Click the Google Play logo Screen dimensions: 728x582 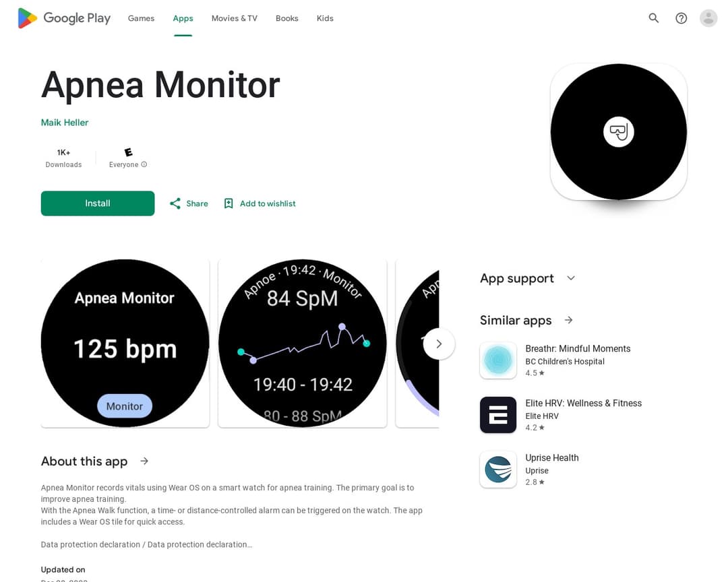click(64, 18)
